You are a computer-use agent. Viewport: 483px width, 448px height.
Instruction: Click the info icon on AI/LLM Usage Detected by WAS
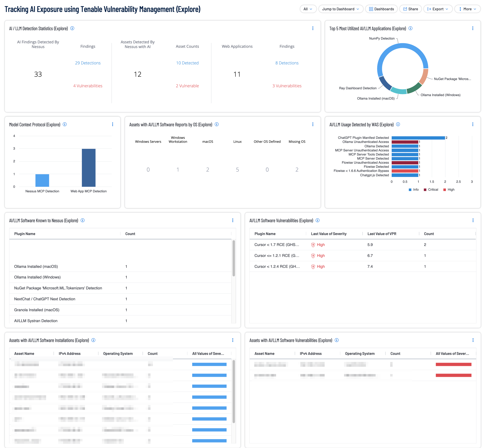pyautogui.click(x=398, y=124)
